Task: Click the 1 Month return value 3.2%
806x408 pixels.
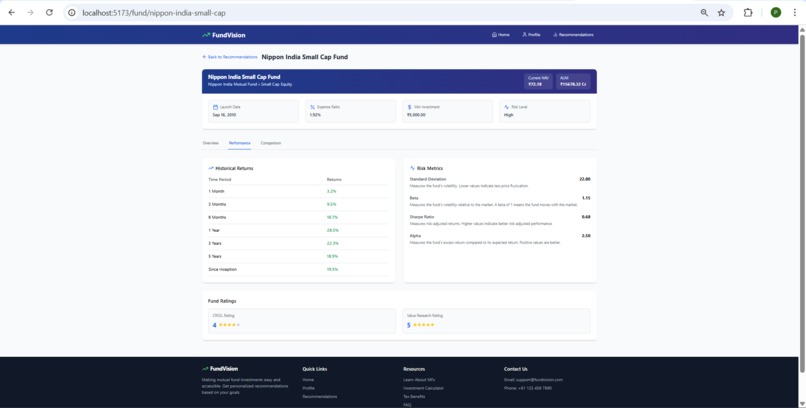Action: pyautogui.click(x=331, y=191)
